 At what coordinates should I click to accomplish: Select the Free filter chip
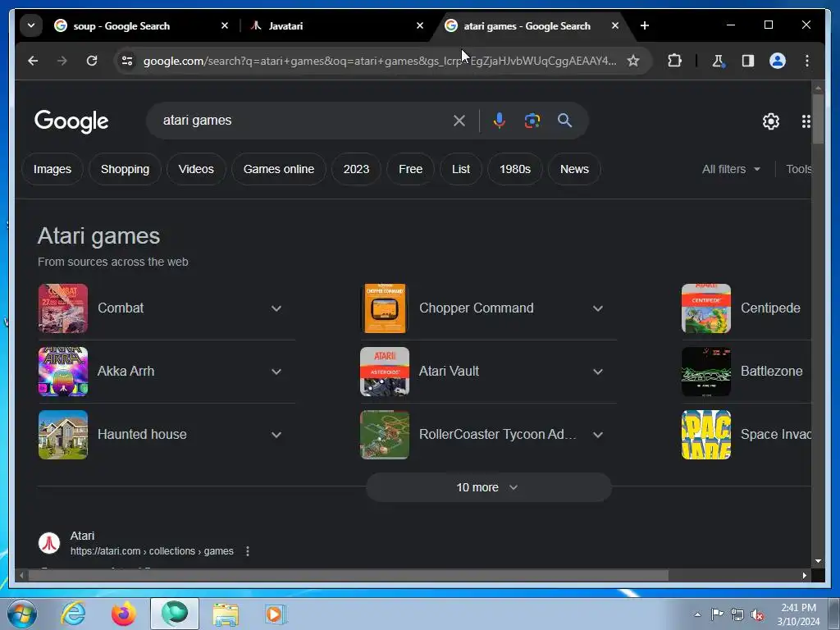pyautogui.click(x=410, y=169)
